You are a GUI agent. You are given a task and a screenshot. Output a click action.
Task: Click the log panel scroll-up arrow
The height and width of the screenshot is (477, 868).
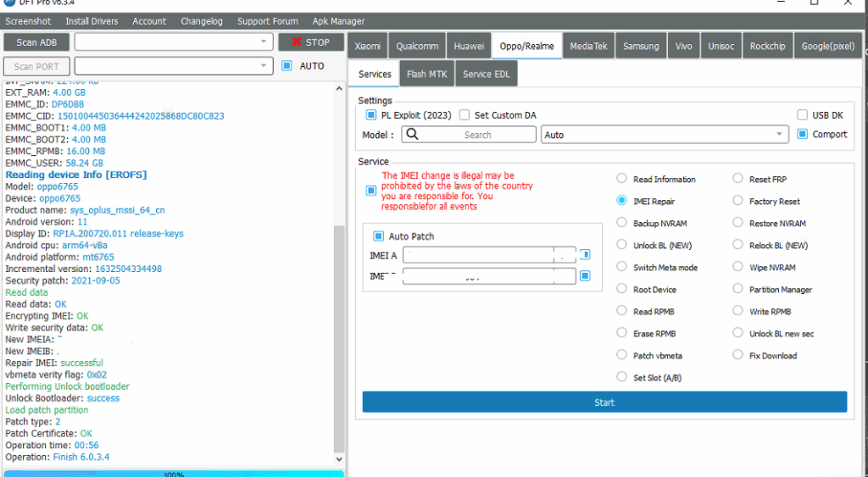339,88
